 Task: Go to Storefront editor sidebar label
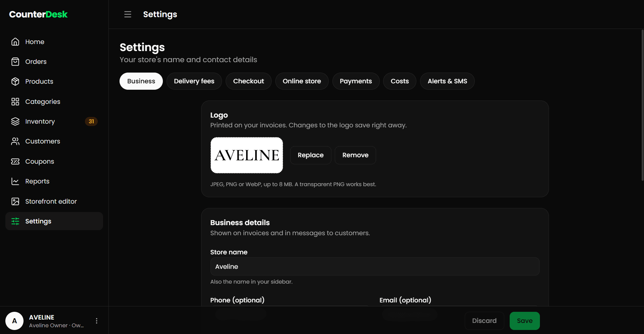(51, 201)
